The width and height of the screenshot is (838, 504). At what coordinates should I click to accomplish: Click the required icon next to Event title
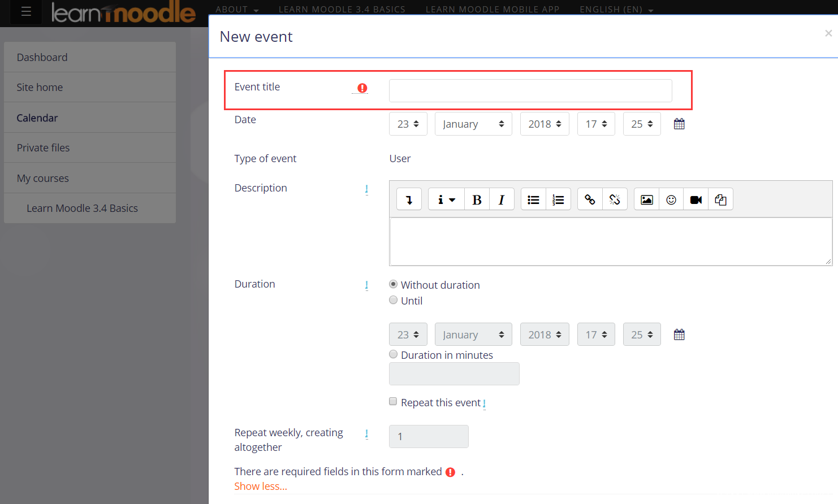pos(362,88)
